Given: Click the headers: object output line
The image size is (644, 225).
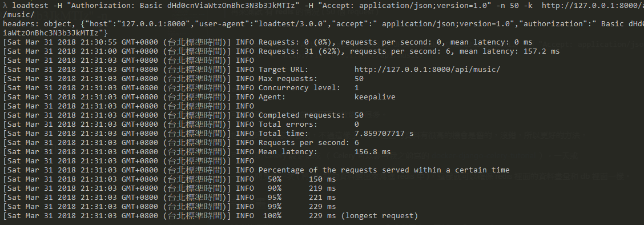Looking at the screenshot, I should point(321,24).
